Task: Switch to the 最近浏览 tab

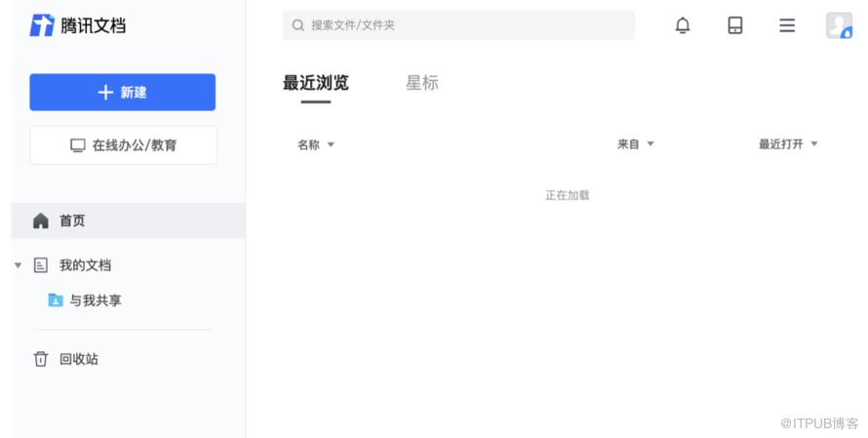Action: 316,83
